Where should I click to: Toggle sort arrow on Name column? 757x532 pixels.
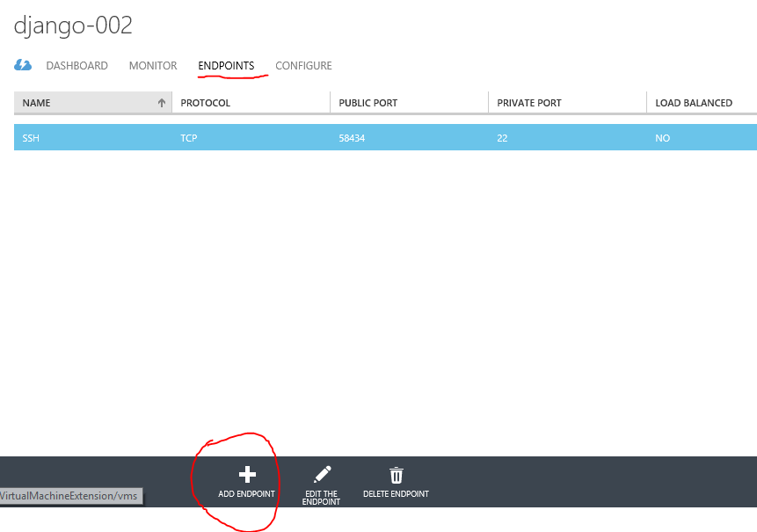click(162, 103)
